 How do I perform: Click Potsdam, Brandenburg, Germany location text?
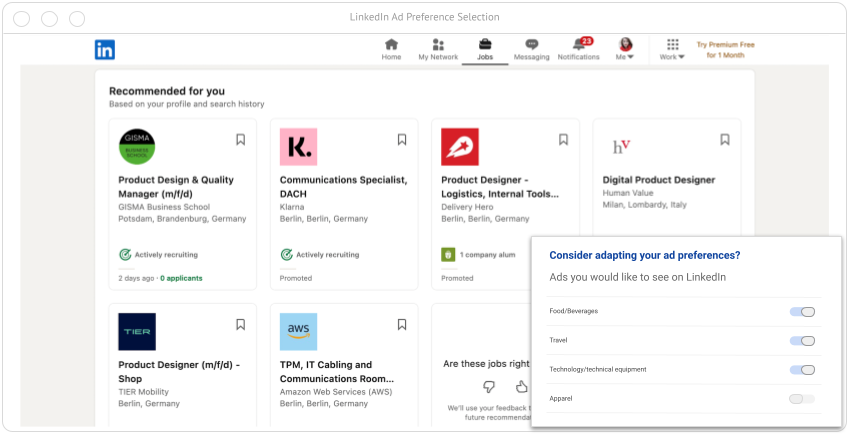click(182, 219)
